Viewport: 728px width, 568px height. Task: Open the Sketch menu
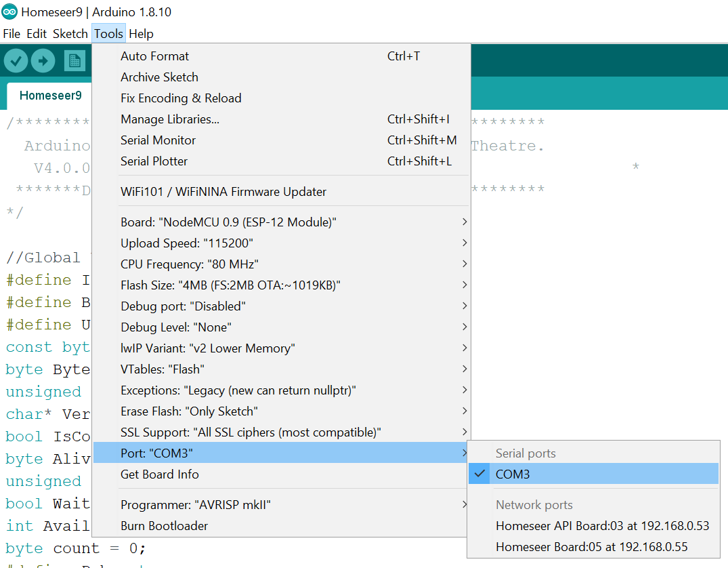point(70,33)
